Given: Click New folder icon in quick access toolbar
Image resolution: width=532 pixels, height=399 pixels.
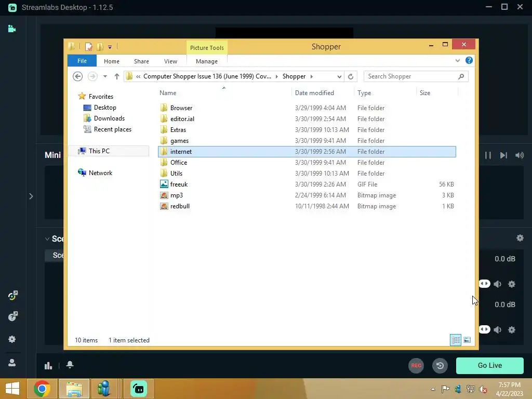Looking at the screenshot, I should pyautogui.click(x=100, y=46).
